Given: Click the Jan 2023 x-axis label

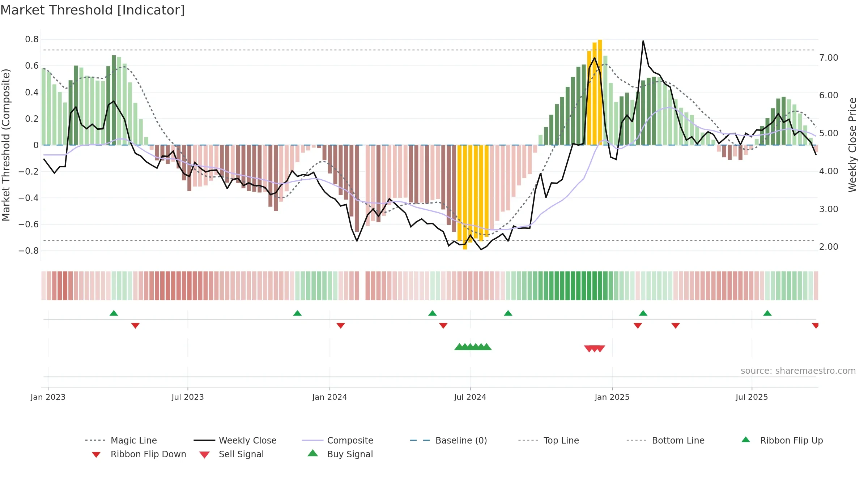Looking at the screenshot, I should 48,397.
